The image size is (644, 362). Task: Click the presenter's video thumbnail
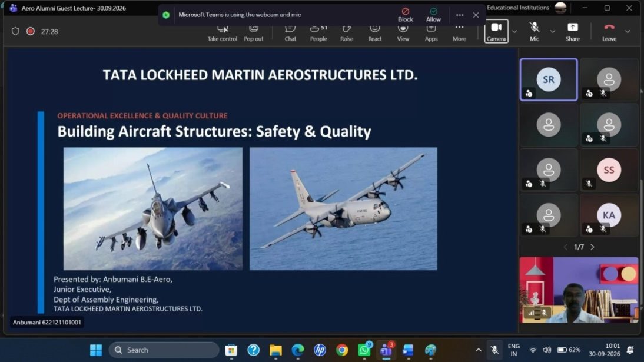coord(579,290)
